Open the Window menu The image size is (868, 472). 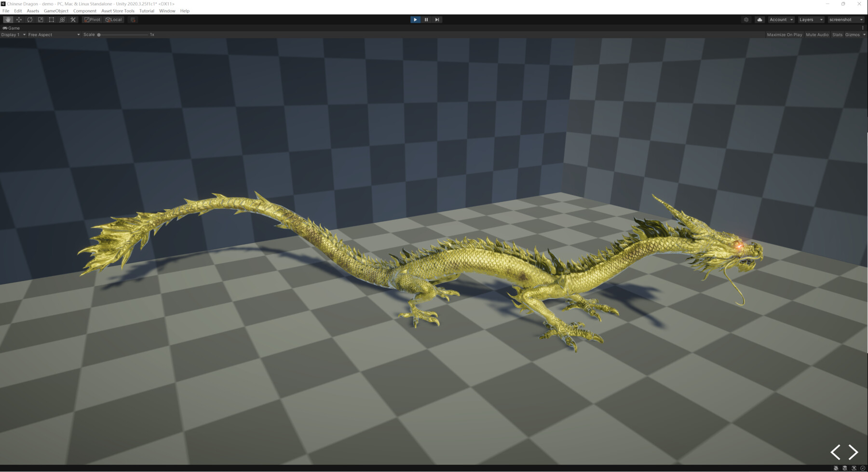[167, 11]
